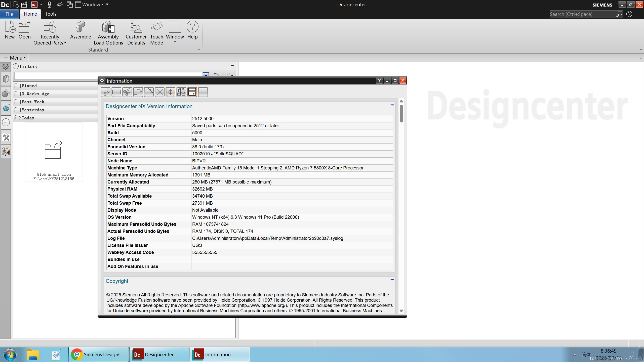Click the Assemble ribbon button

point(80,30)
